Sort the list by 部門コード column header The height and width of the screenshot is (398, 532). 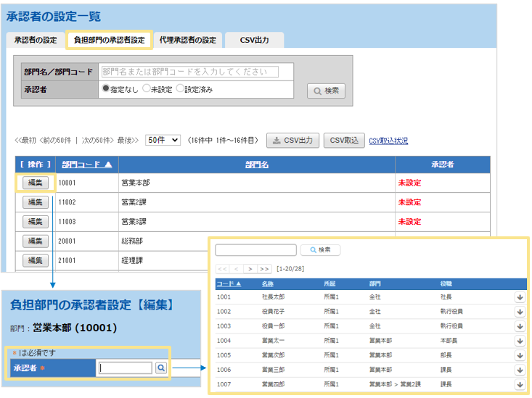pyautogui.click(x=86, y=165)
